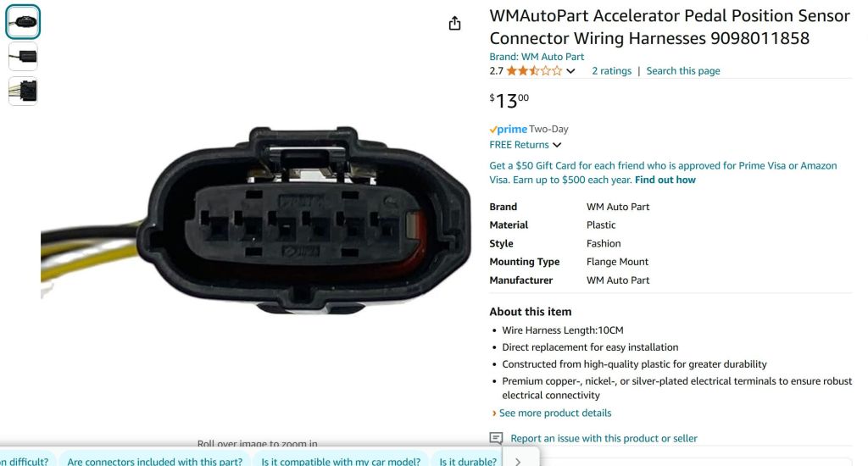The image size is (868, 466).
Task: Click the report issue speech bubble icon
Action: (x=496, y=438)
